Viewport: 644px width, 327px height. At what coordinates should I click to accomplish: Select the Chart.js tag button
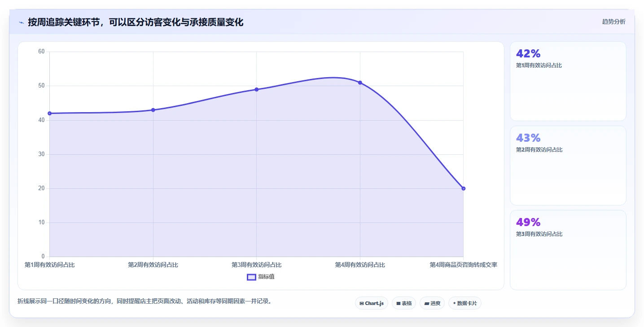click(x=372, y=303)
